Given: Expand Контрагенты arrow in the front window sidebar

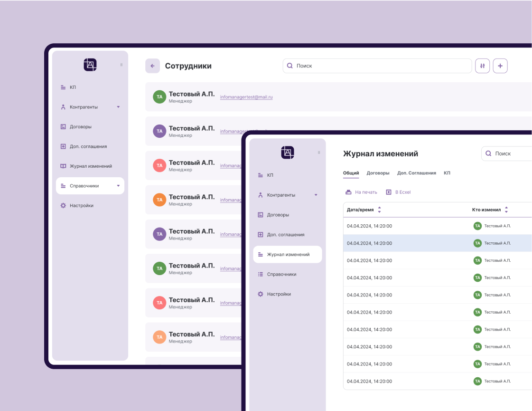Looking at the screenshot, I should coord(316,195).
